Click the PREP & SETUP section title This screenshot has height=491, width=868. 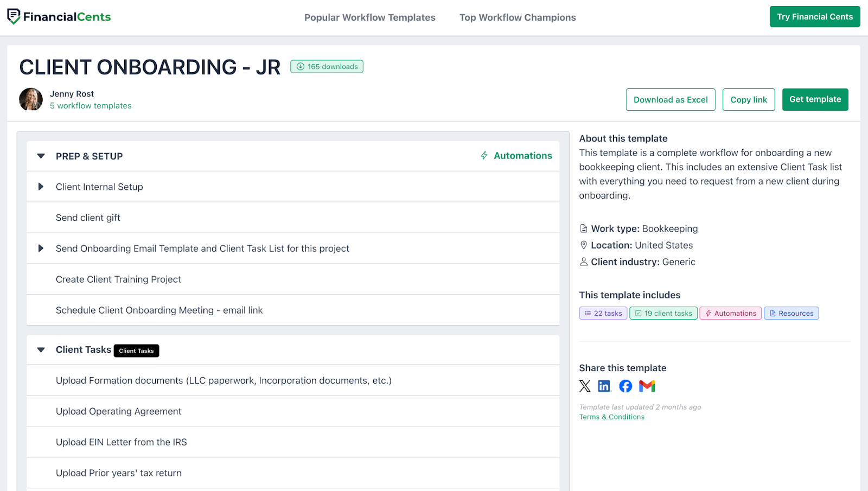(x=89, y=156)
